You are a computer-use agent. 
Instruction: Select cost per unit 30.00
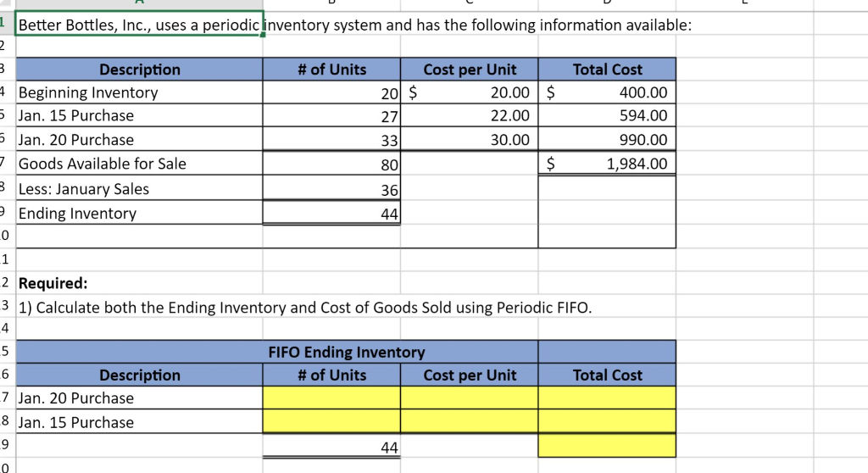[x=470, y=140]
